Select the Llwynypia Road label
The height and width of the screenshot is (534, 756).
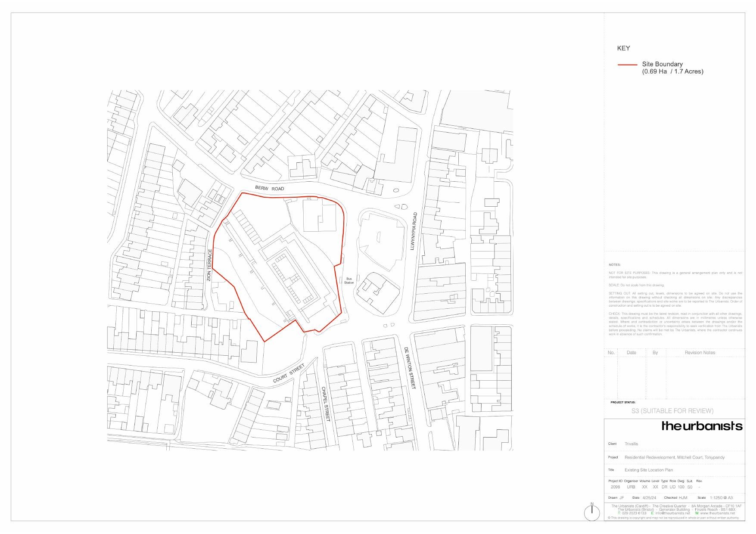coord(414,231)
